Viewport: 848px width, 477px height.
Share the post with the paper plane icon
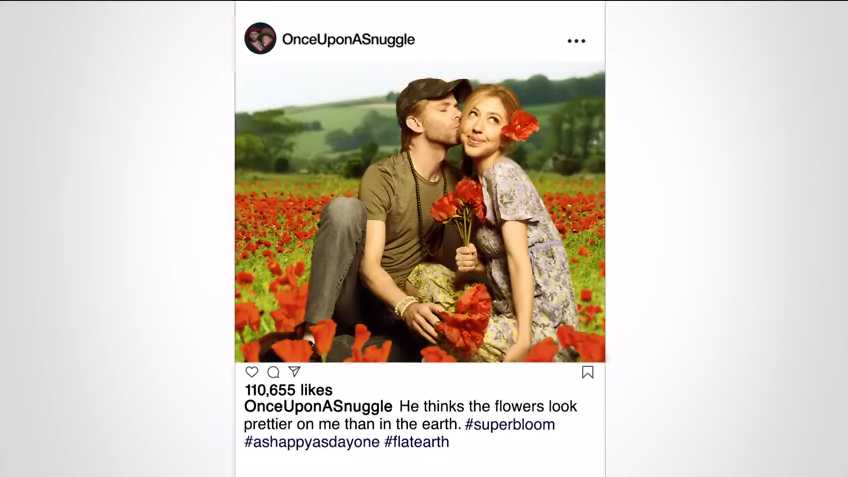pos(294,372)
